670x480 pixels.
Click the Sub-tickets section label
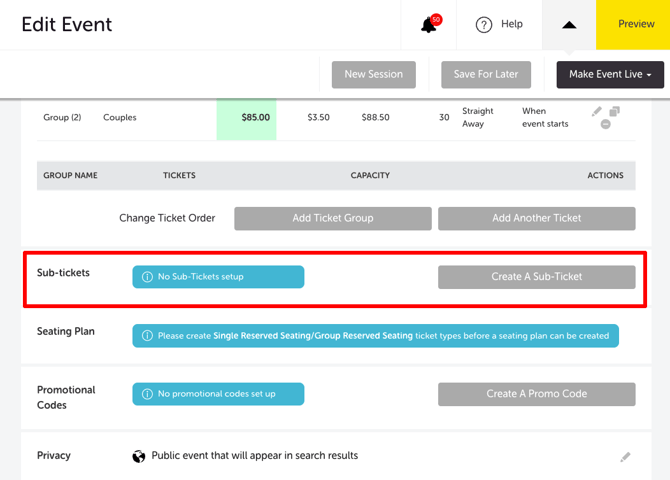pos(63,273)
